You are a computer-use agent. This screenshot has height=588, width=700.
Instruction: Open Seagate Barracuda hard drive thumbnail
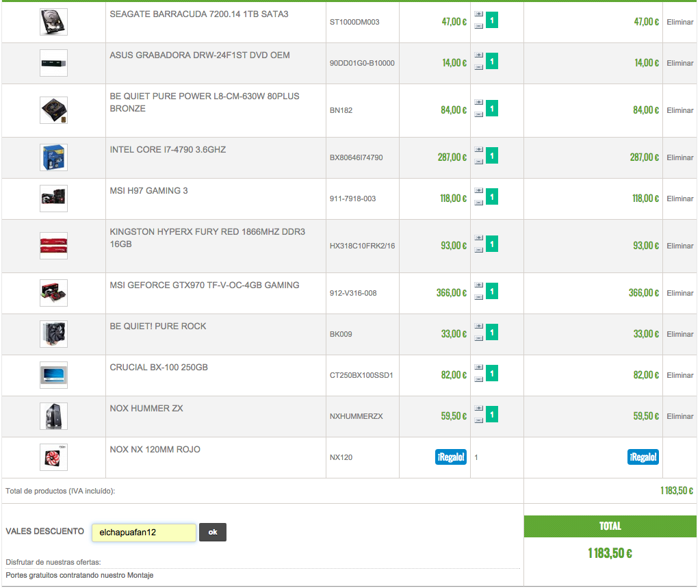(53, 22)
